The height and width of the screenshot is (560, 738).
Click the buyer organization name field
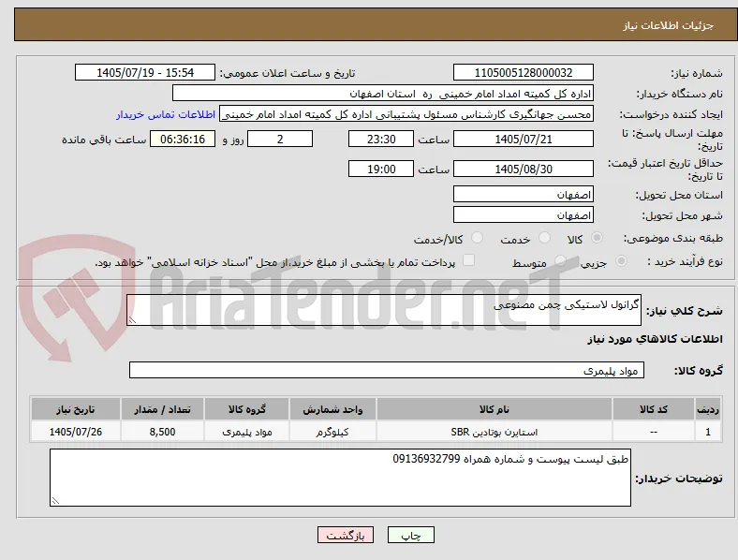click(383, 93)
